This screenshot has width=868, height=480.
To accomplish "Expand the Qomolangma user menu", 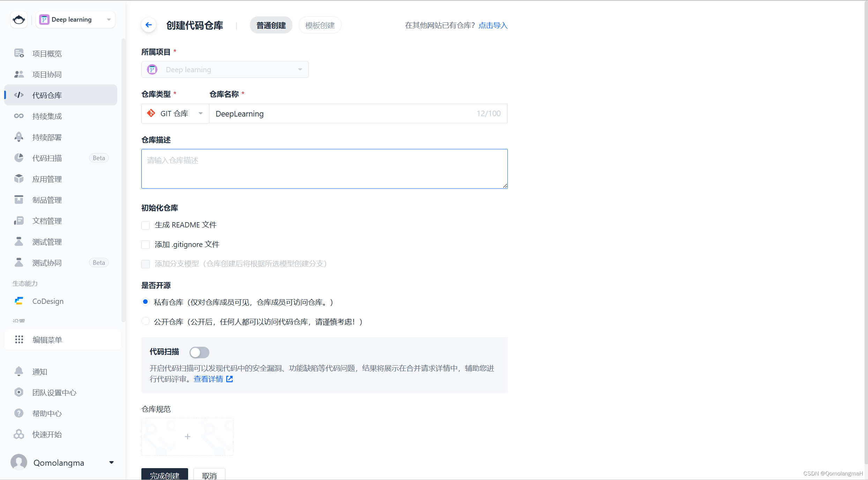I will [x=111, y=463].
